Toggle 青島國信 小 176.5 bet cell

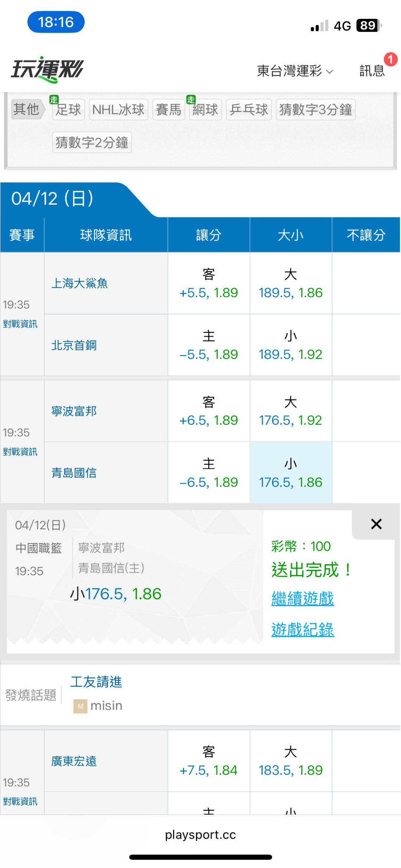pos(291,473)
